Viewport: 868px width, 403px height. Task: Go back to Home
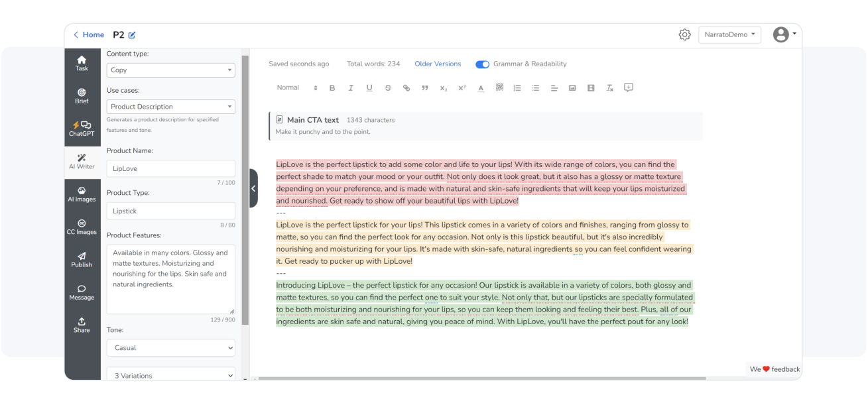coord(88,35)
